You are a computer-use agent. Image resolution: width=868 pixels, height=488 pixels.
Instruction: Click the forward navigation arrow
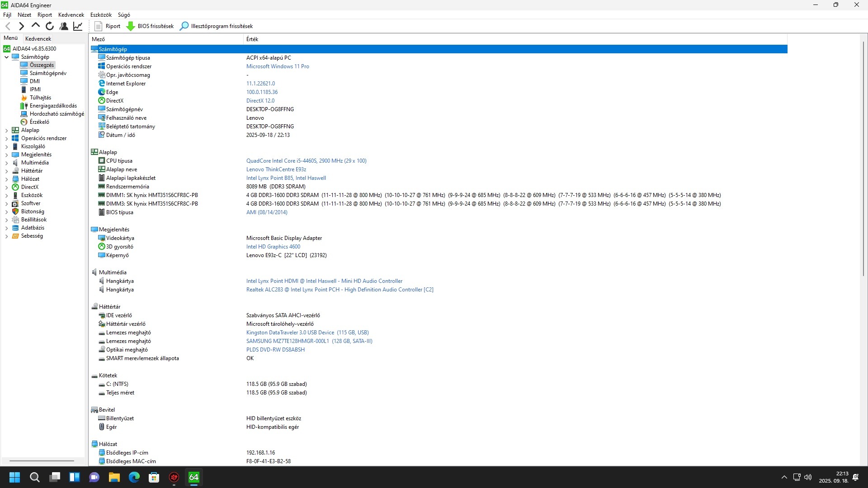click(21, 26)
